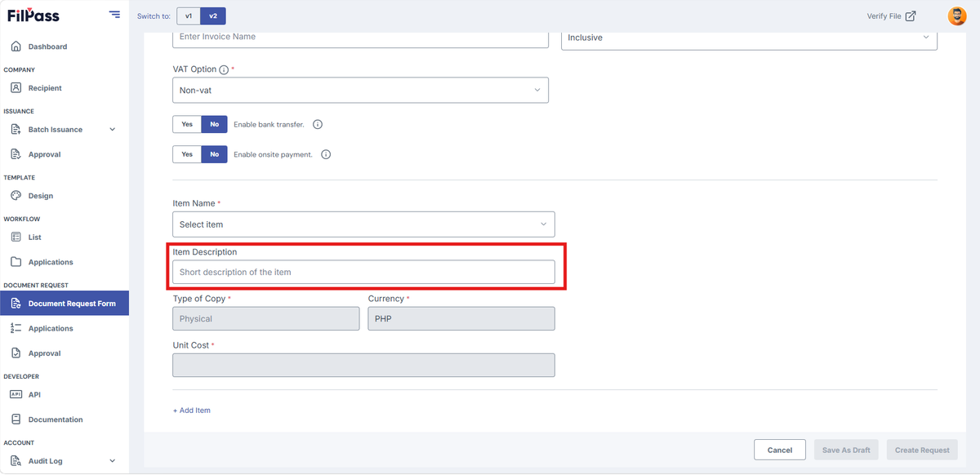Show info for Enable onsite payment

pos(326,154)
